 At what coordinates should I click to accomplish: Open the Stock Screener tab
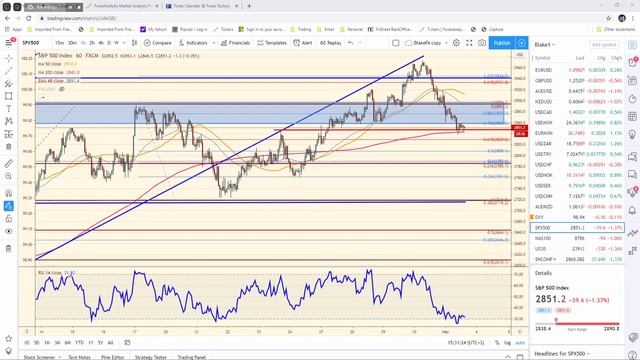point(39,357)
